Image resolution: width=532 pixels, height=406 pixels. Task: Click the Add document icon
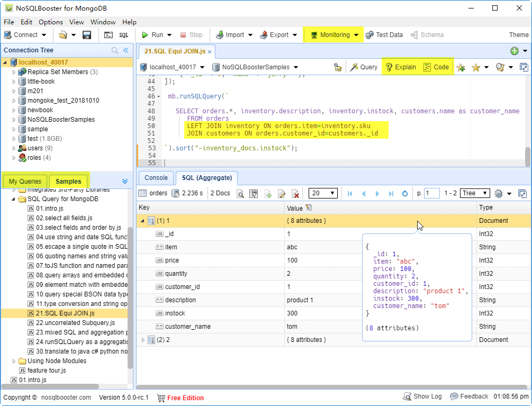tap(268, 193)
